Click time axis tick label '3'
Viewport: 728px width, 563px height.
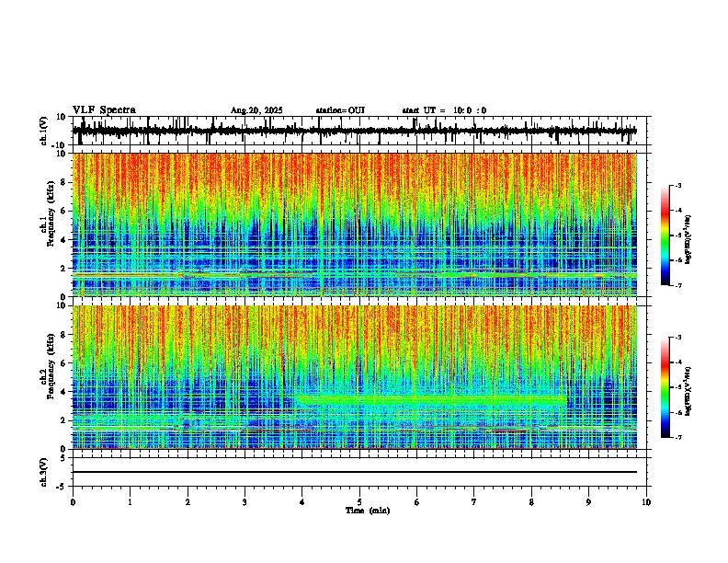point(245,502)
